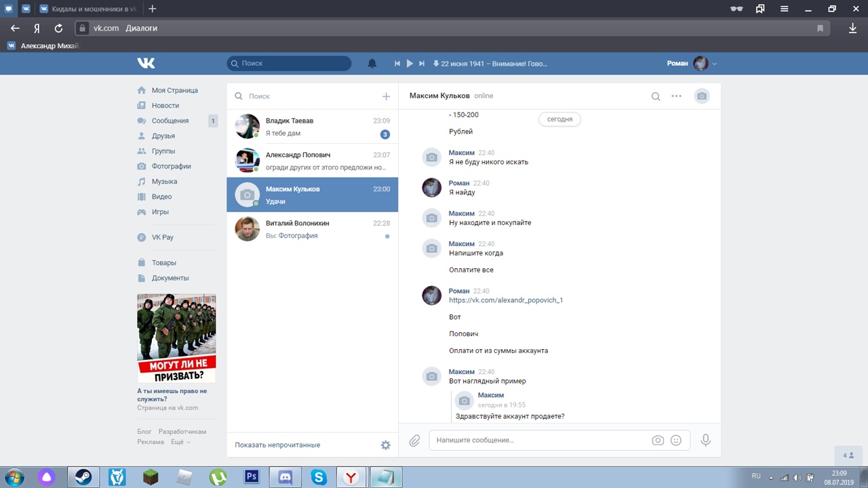
Task: Open the emoji picker in message box
Action: tap(675, 441)
